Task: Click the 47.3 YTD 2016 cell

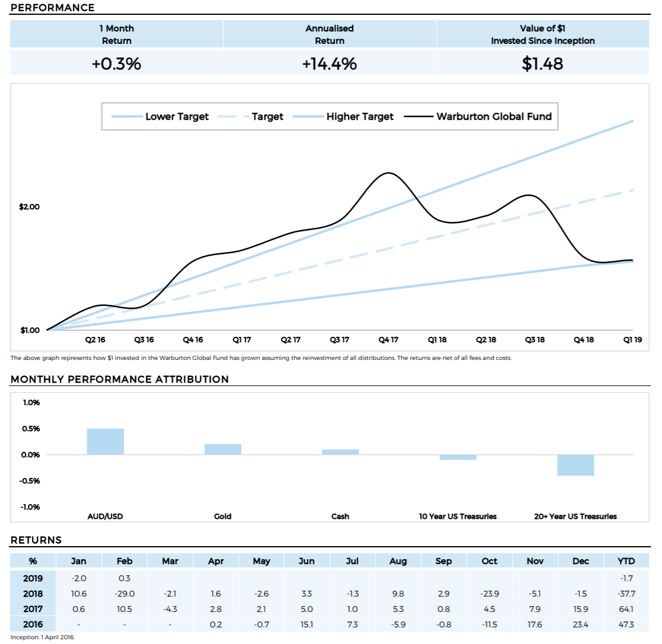Action: point(626,624)
